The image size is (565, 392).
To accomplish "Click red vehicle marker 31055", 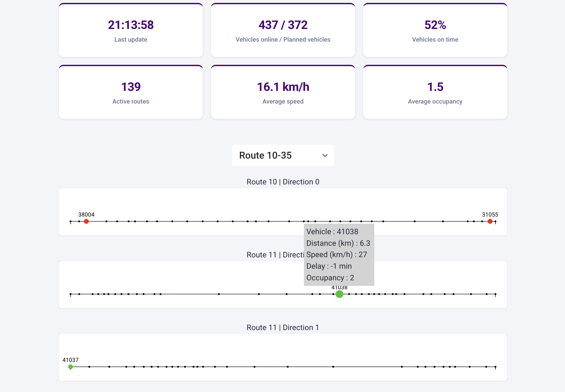I will coord(490,221).
